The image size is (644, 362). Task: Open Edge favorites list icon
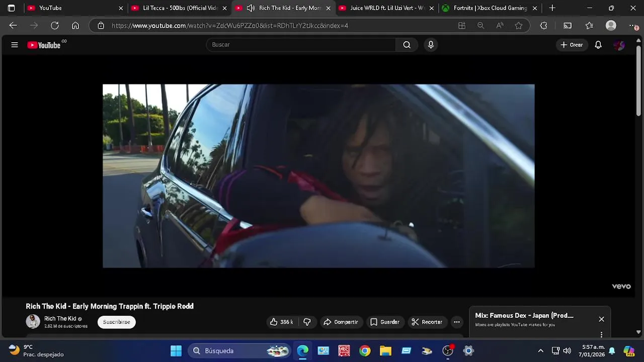(590, 26)
